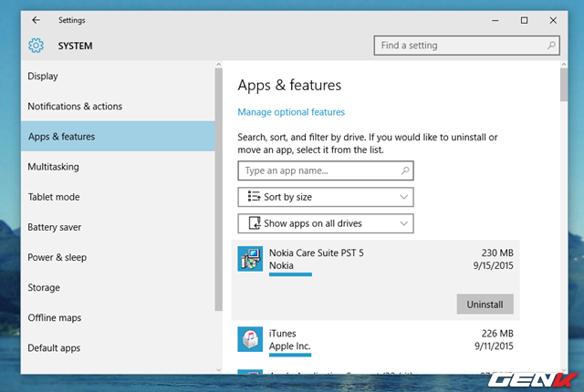This screenshot has width=584, height=392.
Task: Click the Nokia Care Suite app icon
Action: pyautogui.click(x=250, y=259)
